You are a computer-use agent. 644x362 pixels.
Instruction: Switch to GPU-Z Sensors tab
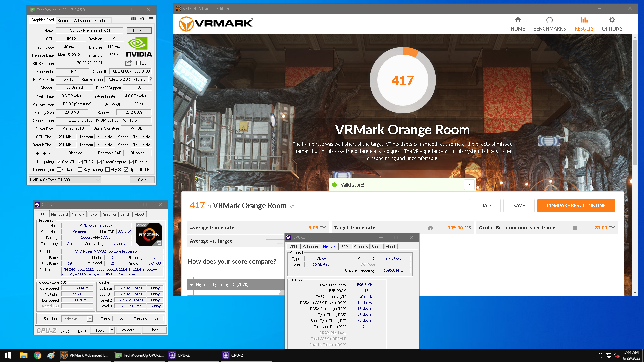click(64, 21)
